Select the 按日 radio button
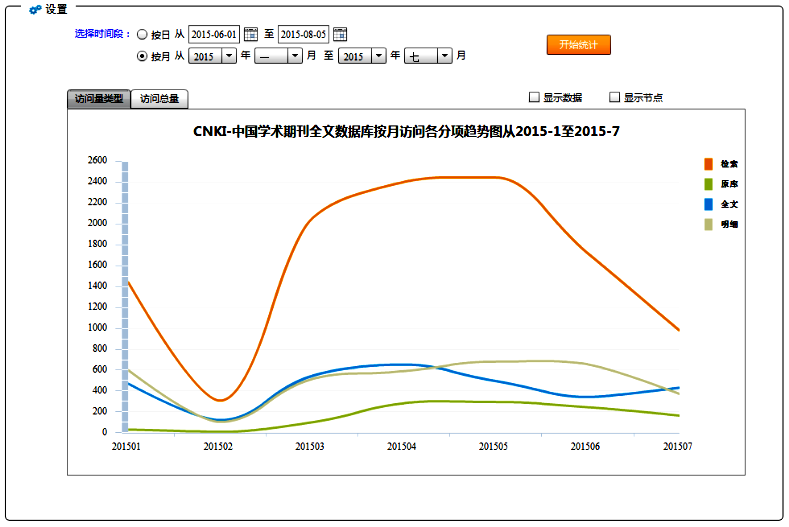This screenshot has width=789, height=527. click(141, 35)
